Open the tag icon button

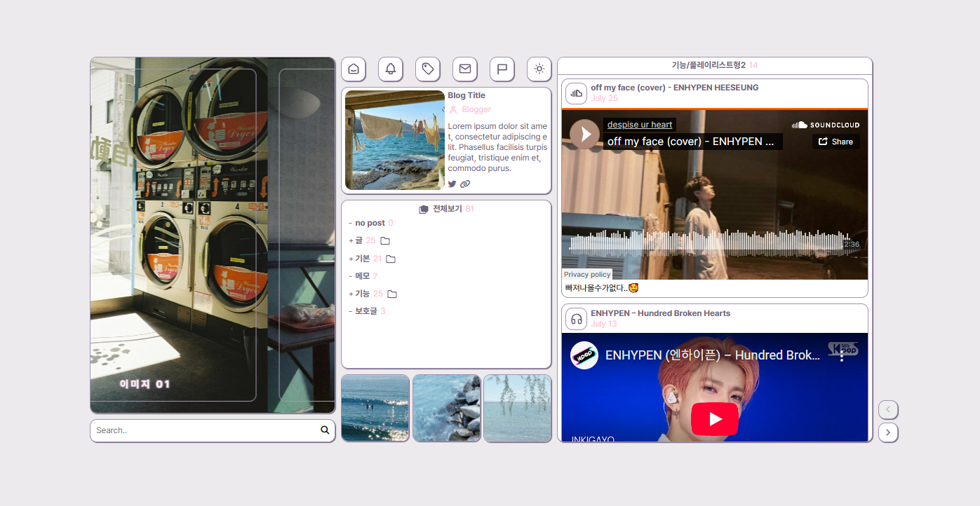(428, 69)
